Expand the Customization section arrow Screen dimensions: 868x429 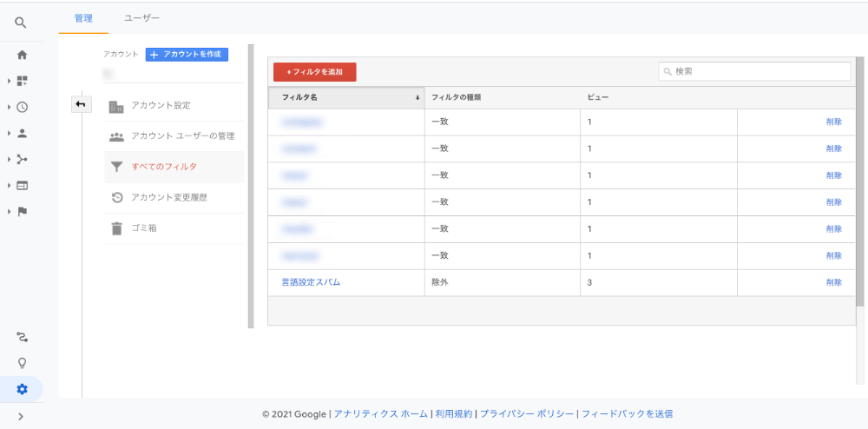pos(10,82)
